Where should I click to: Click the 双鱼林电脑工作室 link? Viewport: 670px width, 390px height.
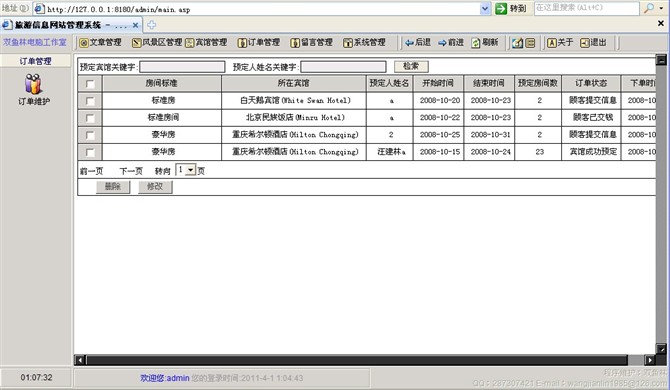point(35,42)
